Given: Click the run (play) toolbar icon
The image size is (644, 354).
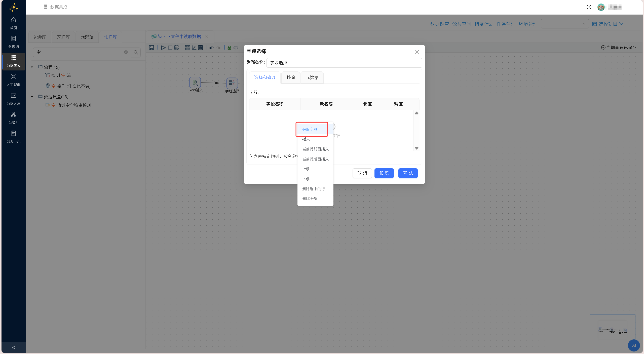Looking at the screenshot, I should pos(163,48).
